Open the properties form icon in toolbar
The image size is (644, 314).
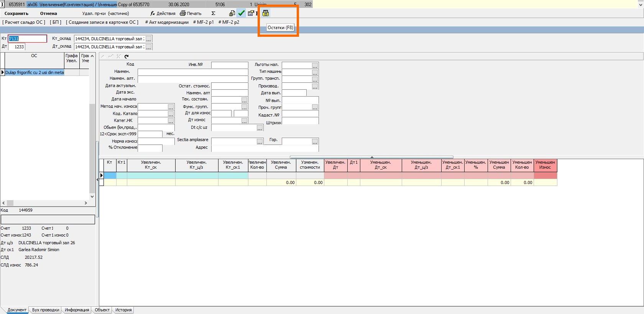point(251,13)
